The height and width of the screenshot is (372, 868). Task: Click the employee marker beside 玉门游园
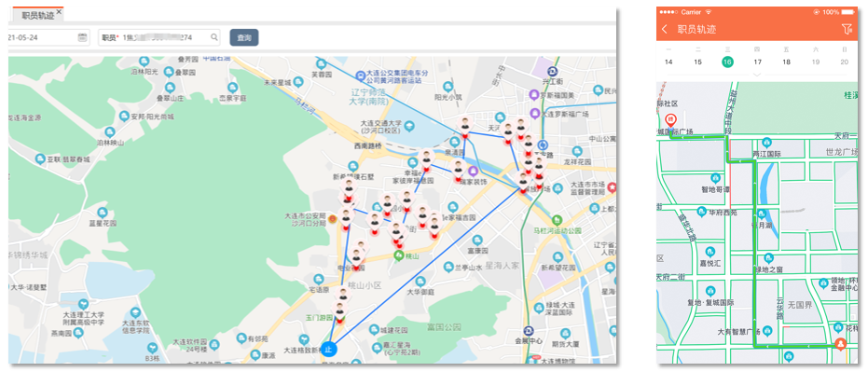click(340, 310)
